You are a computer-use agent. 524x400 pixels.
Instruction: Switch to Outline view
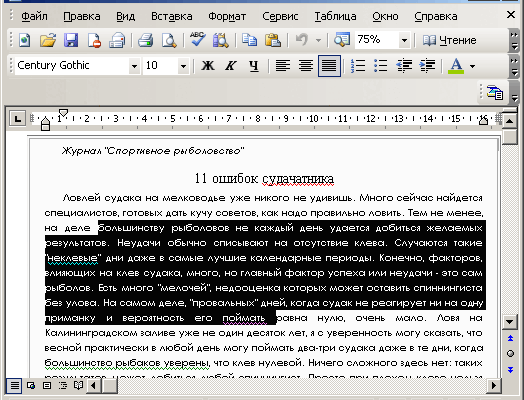click(62, 386)
